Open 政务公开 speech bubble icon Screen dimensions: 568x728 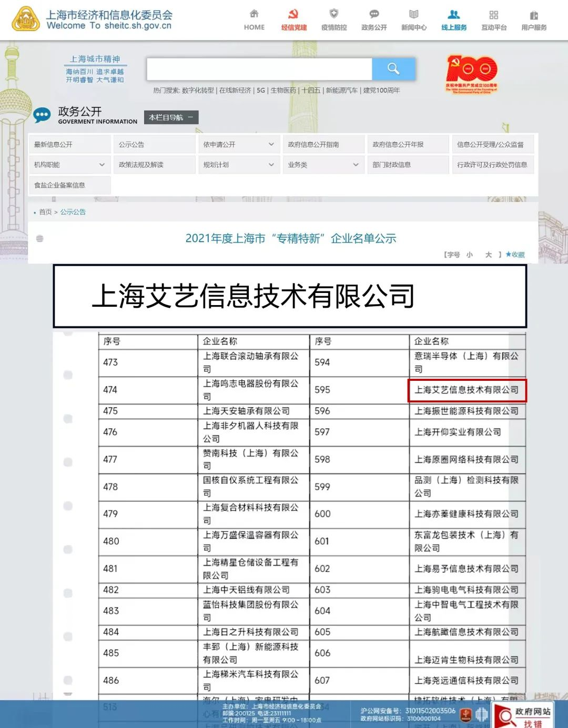click(374, 14)
